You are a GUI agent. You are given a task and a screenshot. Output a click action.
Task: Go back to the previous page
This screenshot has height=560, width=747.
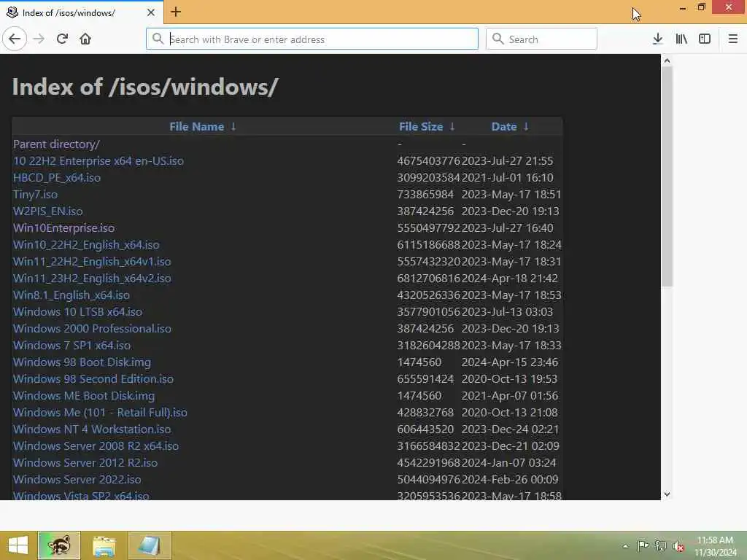pos(15,39)
